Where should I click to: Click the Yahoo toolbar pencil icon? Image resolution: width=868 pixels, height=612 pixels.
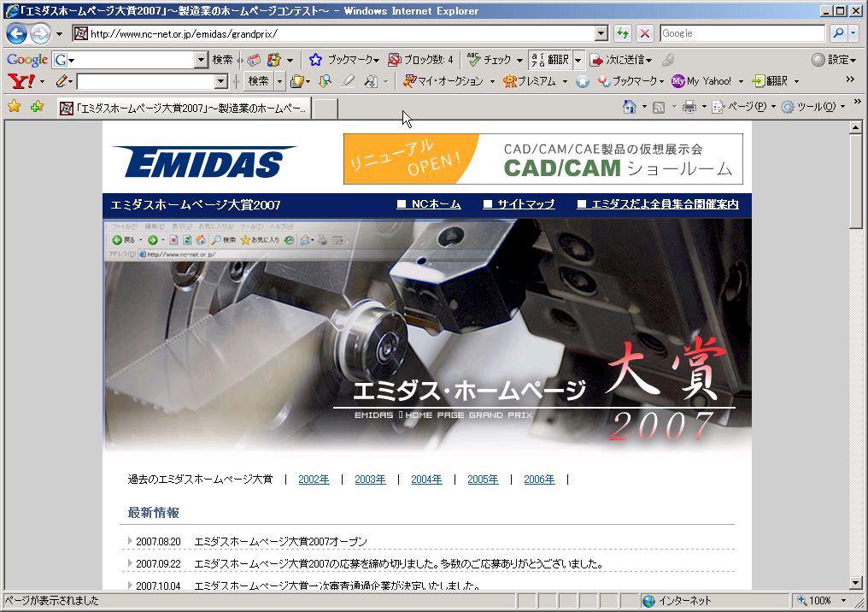[62, 81]
